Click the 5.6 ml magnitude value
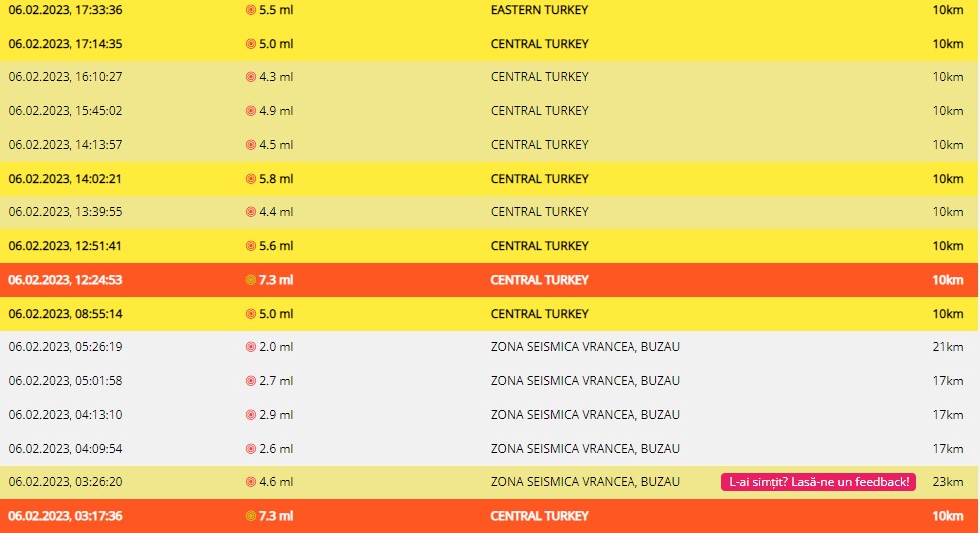Screen dimensions: 980x533 click(275, 246)
